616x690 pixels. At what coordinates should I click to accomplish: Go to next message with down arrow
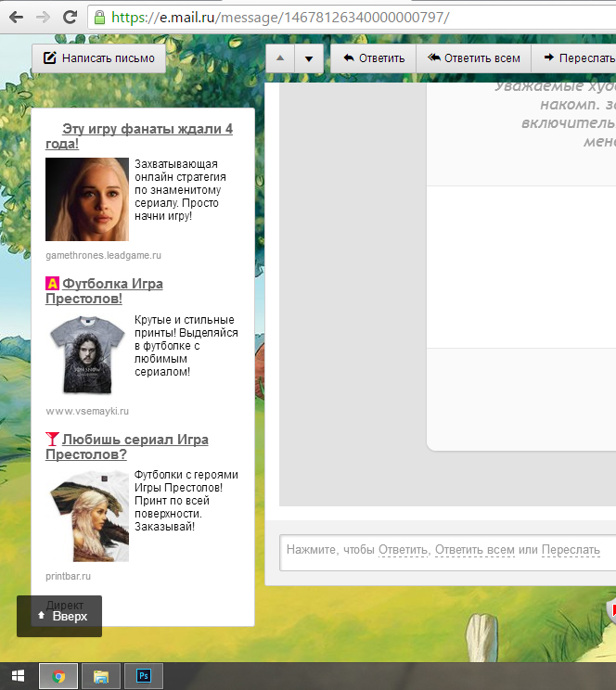click(x=309, y=58)
